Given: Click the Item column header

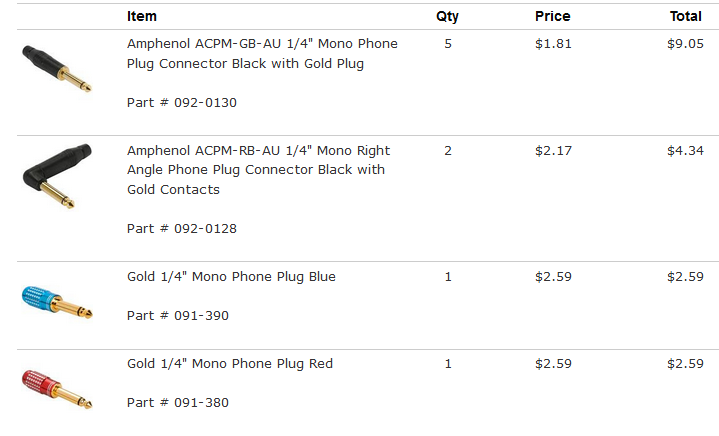Looking at the screenshot, I should pos(142,16).
